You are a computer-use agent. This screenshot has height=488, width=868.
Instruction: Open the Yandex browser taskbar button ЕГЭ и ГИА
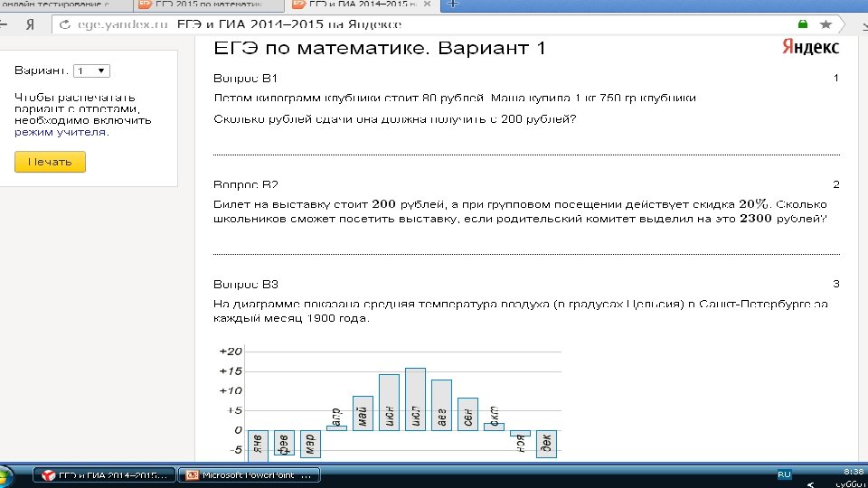pos(104,475)
